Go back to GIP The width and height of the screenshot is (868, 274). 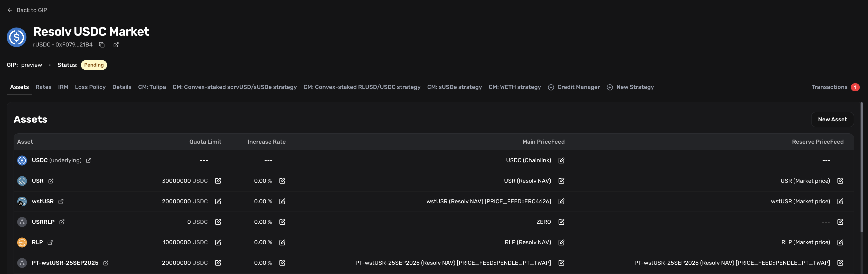tap(27, 10)
